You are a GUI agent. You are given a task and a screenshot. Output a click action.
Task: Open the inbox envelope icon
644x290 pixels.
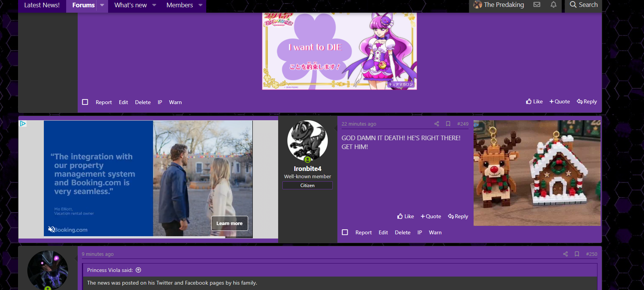click(x=537, y=5)
